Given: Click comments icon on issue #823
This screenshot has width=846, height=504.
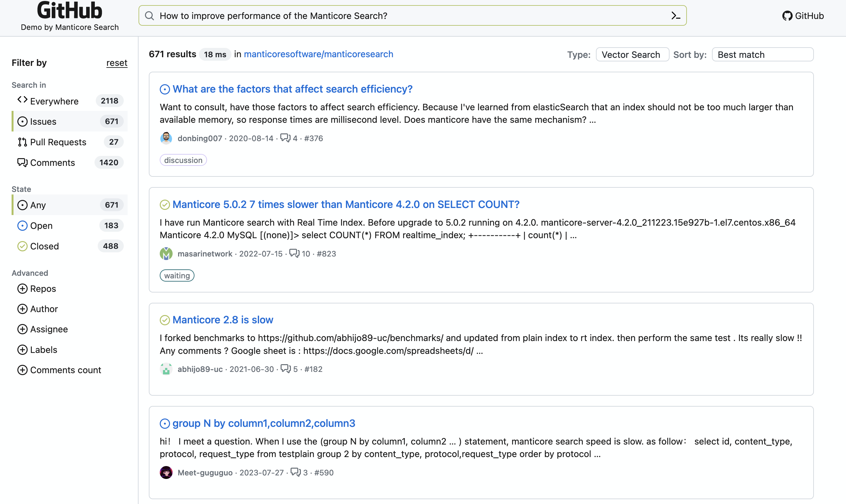Looking at the screenshot, I should 294,253.
